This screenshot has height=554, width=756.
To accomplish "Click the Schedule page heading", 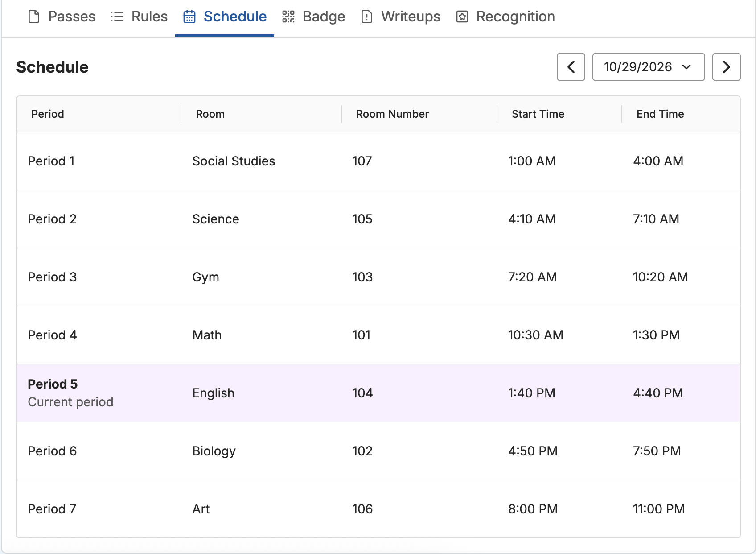I will coord(52,67).
